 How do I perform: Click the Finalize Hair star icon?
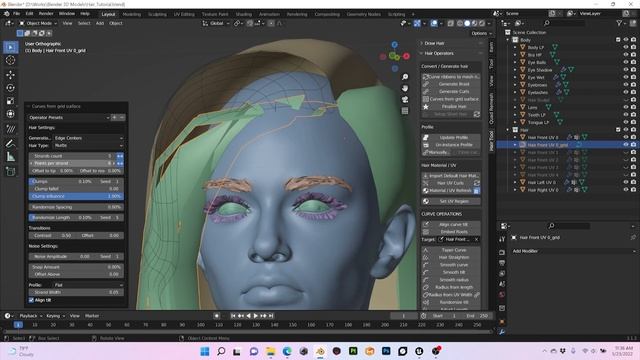click(x=426, y=107)
